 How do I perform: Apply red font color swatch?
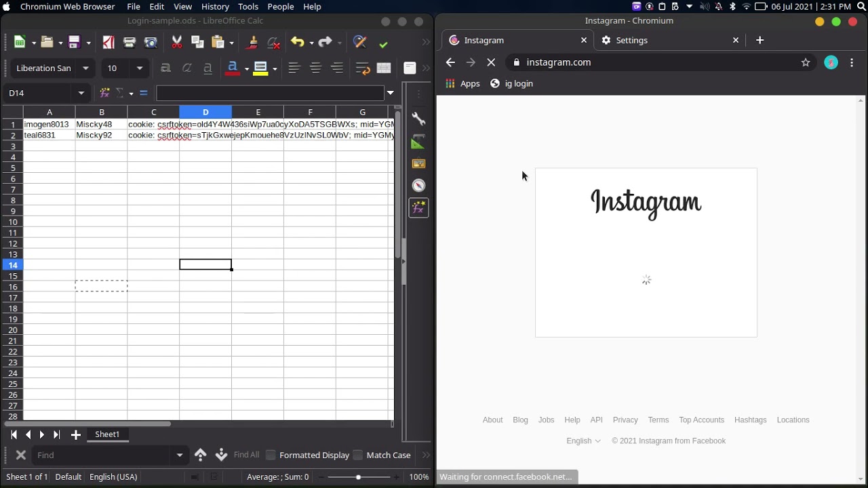233,68
